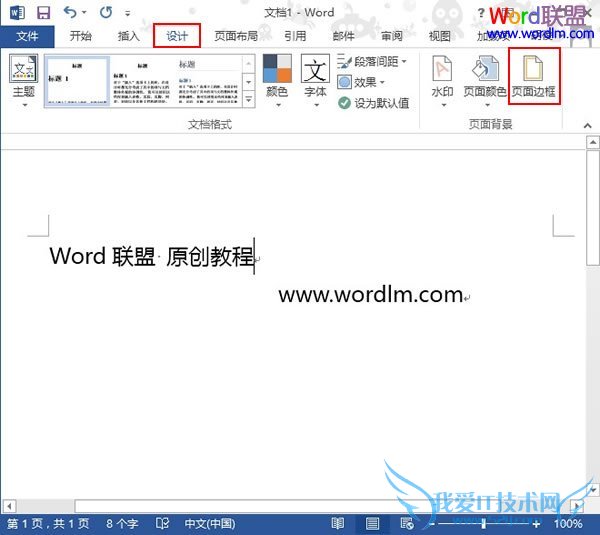
Task: Click the zoom out minus button
Action: 432,524
